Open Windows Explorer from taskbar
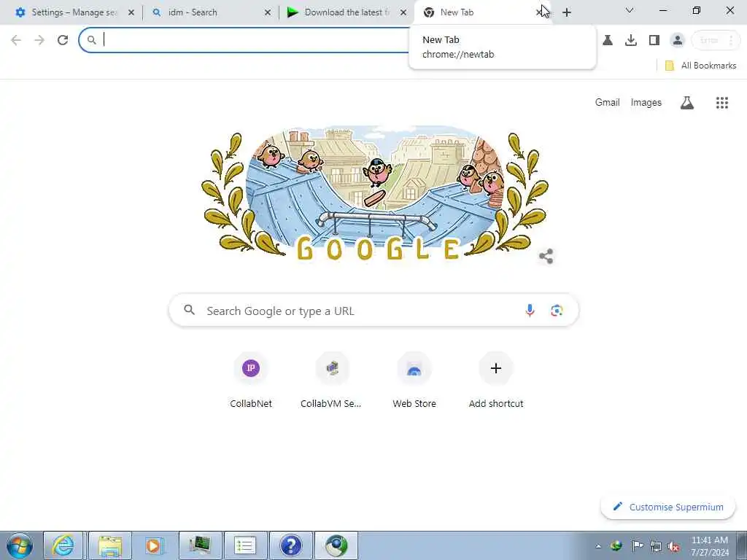Screen dimensions: 747x560 click(109, 545)
